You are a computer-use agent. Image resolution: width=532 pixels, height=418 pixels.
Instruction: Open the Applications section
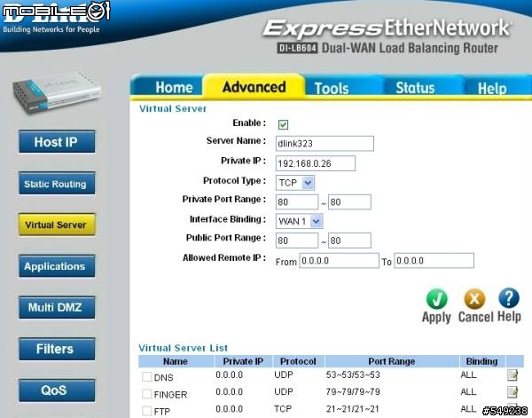click(57, 266)
